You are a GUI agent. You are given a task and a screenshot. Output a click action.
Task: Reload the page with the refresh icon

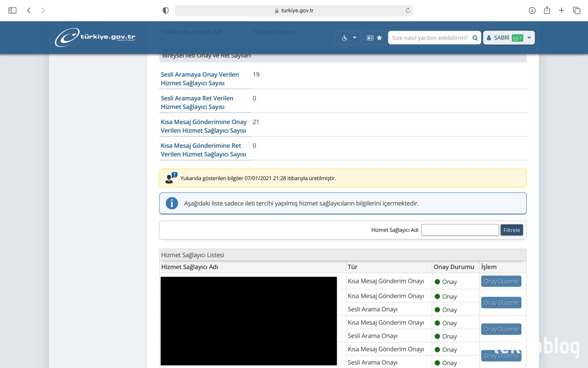pyautogui.click(x=407, y=10)
